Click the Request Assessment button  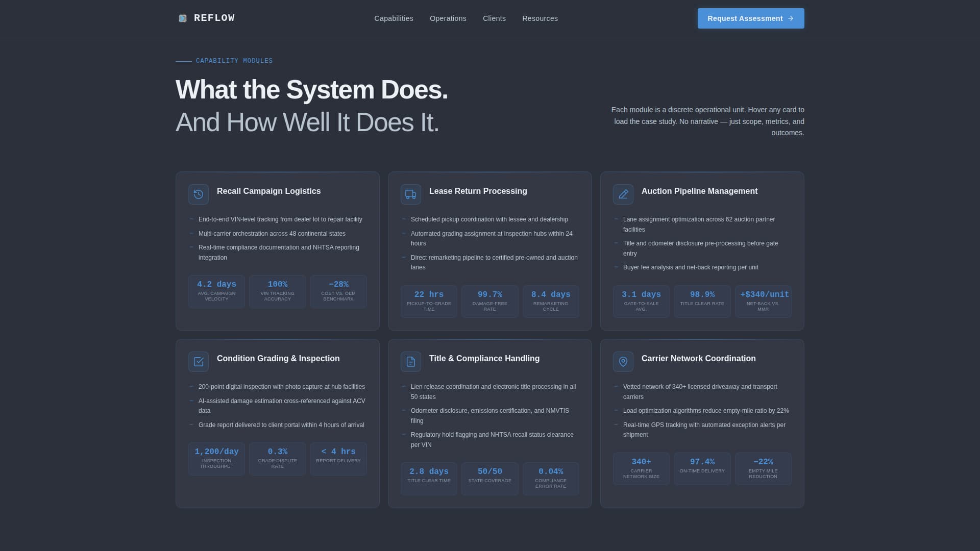coord(750,18)
